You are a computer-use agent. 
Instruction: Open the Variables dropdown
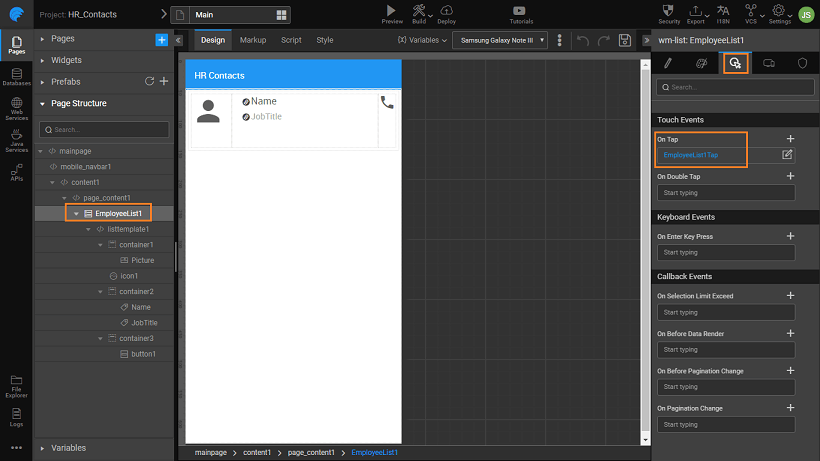pos(421,40)
